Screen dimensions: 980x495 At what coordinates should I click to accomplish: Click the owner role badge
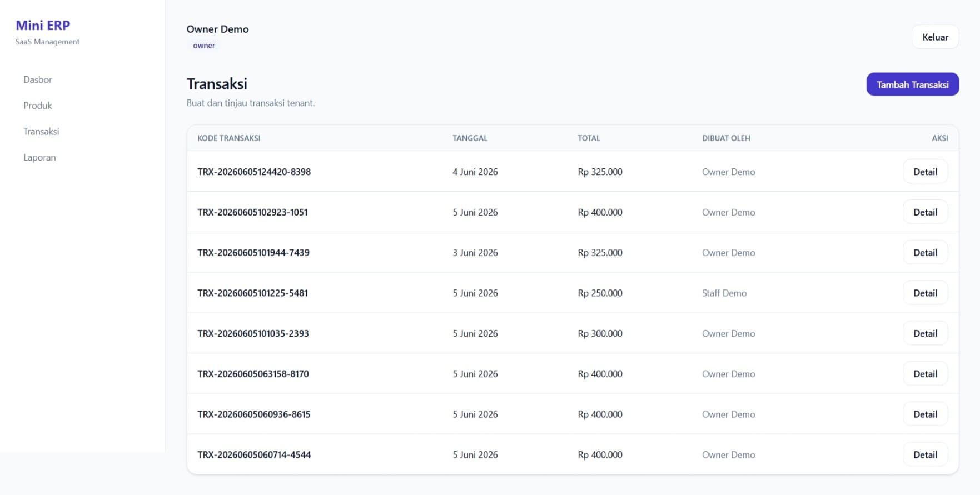pos(204,46)
